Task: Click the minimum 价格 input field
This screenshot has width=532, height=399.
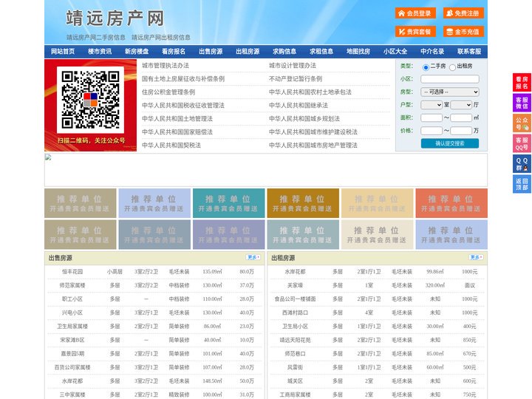Action: coord(432,131)
